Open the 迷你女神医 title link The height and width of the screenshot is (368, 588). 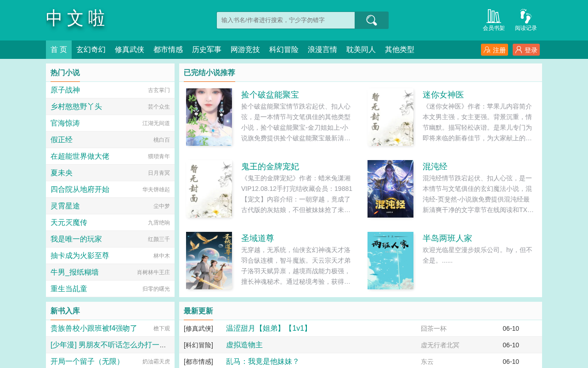[443, 95]
